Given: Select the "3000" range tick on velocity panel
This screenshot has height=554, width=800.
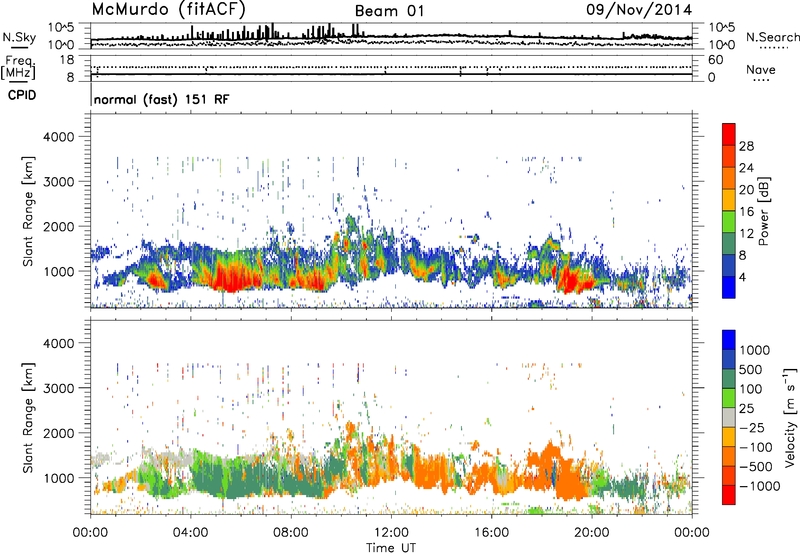Looking at the screenshot, I should pyautogui.click(x=58, y=388).
